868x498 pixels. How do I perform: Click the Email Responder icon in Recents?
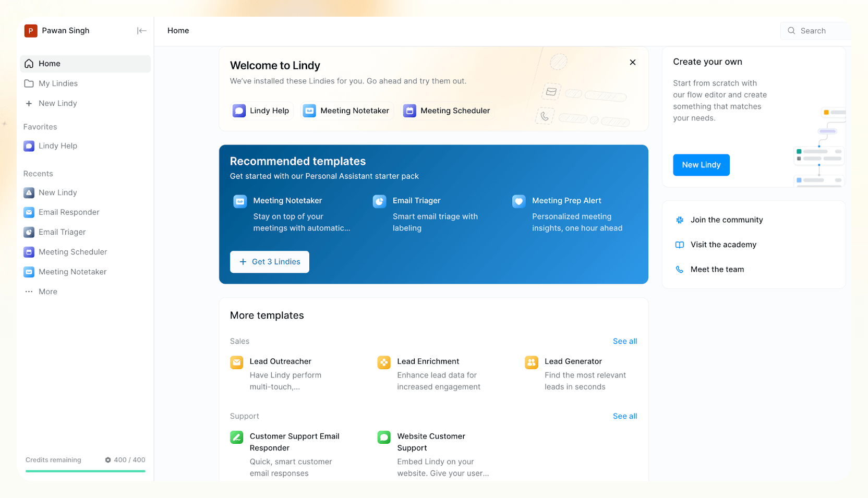(29, 212)
